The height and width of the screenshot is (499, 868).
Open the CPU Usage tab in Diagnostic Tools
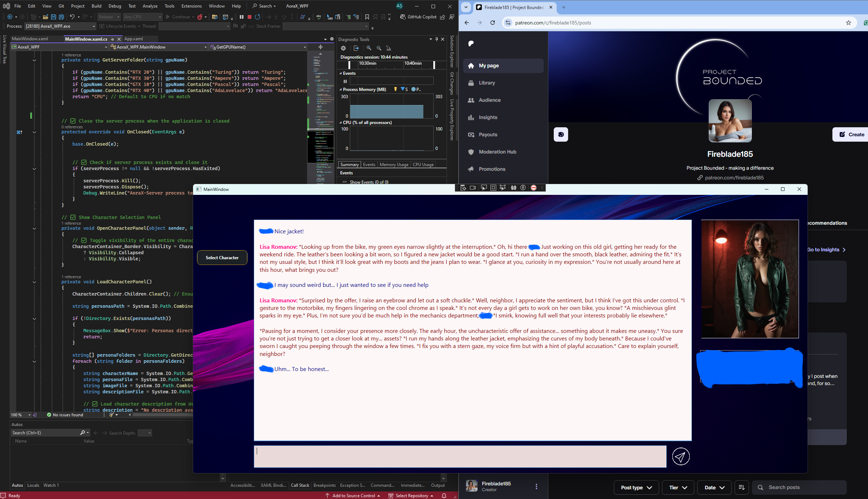423,165
